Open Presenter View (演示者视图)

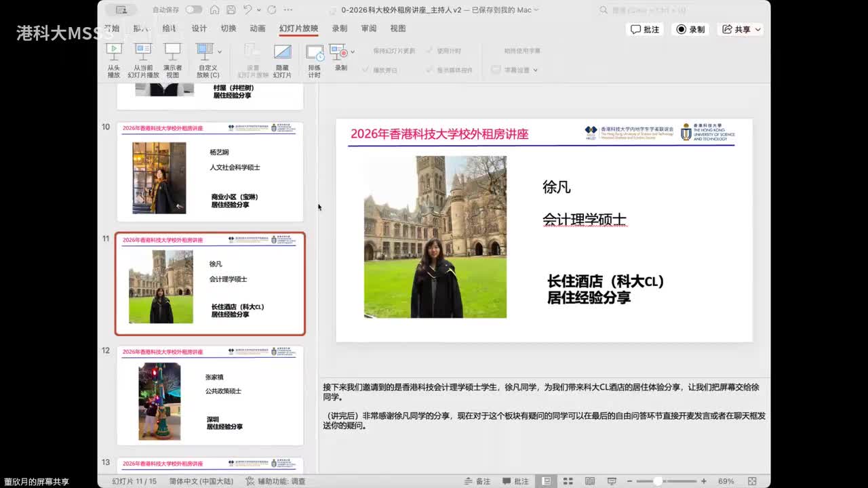point(172,60)
